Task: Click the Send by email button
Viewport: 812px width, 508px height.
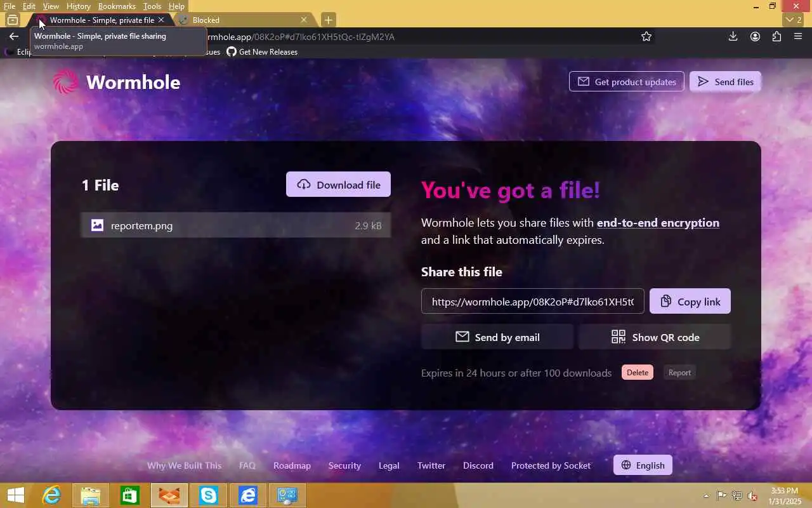Action: 497,337
